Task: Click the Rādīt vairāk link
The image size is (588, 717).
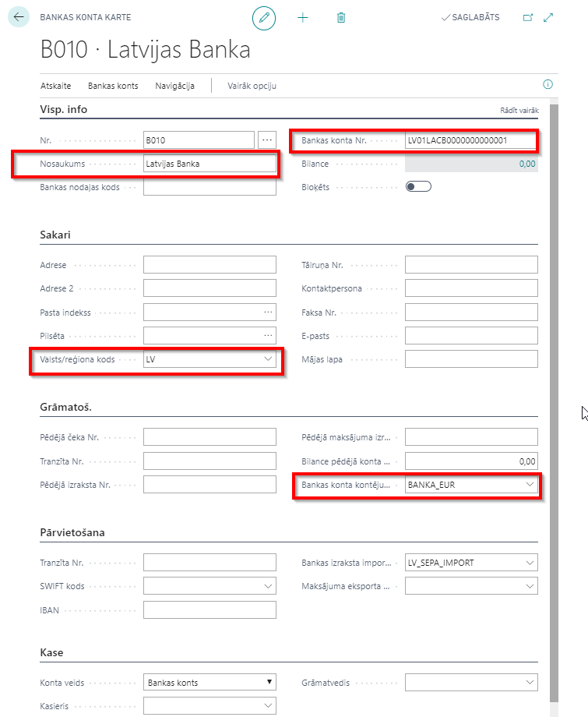Action: point(519,110)
